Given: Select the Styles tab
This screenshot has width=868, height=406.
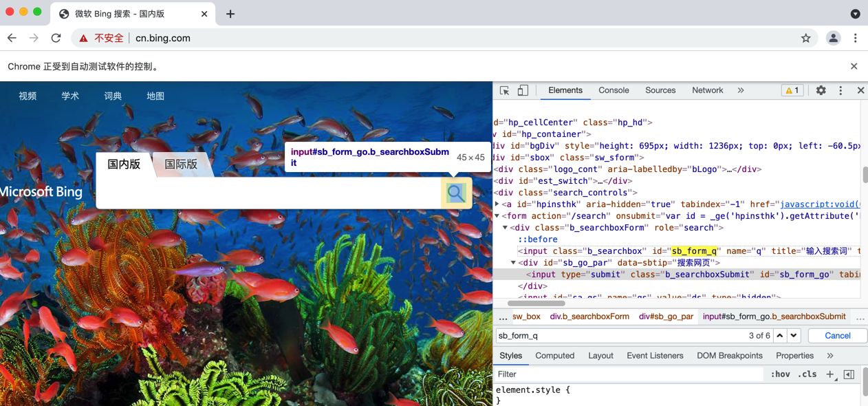Looking at the screenshot, I should coord(510,356).
